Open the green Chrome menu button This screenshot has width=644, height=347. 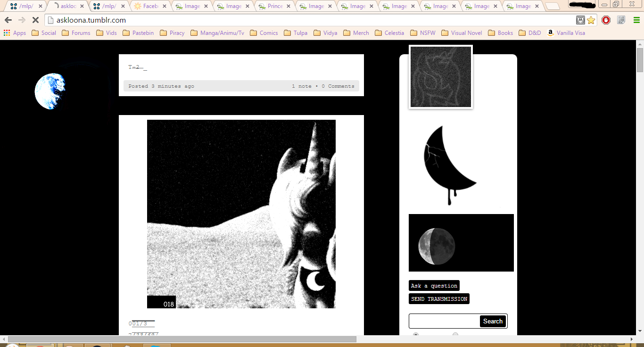click(636, 20)
